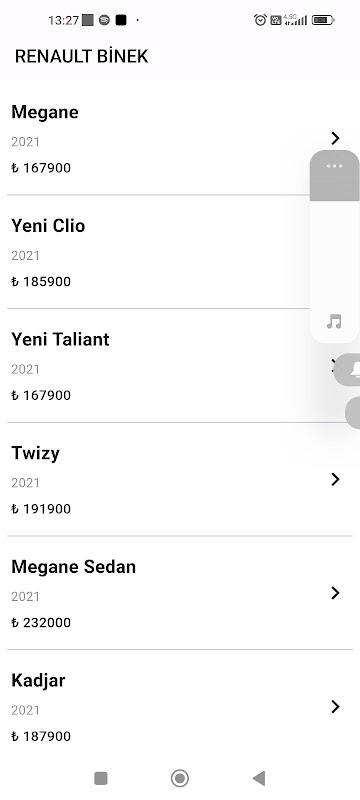Open Megane Sedan chevron arrow

(x=335, y=593)
